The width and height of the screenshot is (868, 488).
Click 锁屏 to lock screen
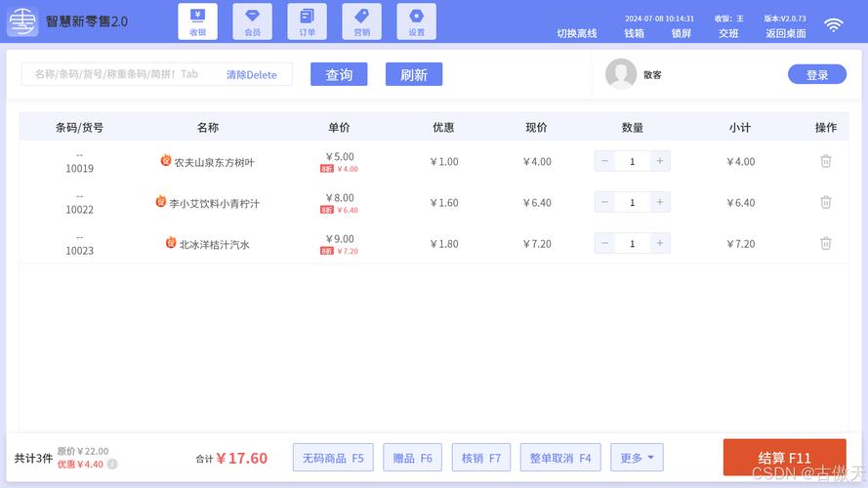point(682,33)
